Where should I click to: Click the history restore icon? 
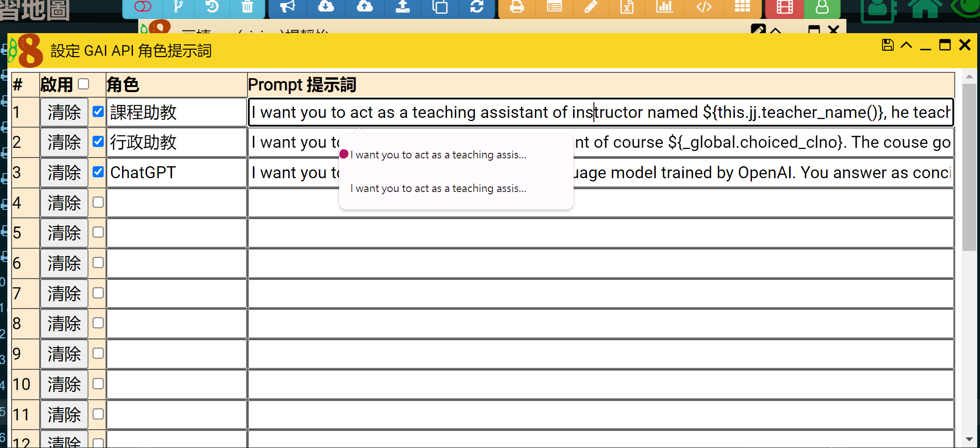[x=212, y=6]
